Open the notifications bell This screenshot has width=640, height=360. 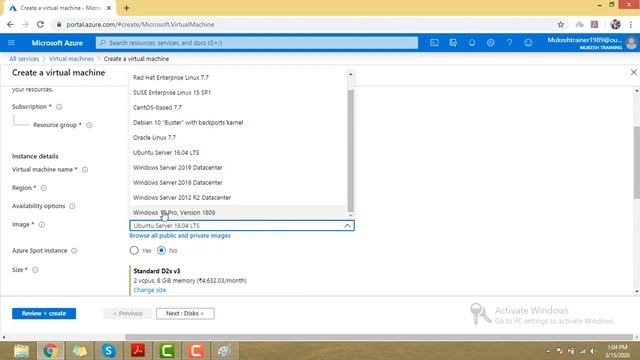pyautogui.click(x=472, y=43)
